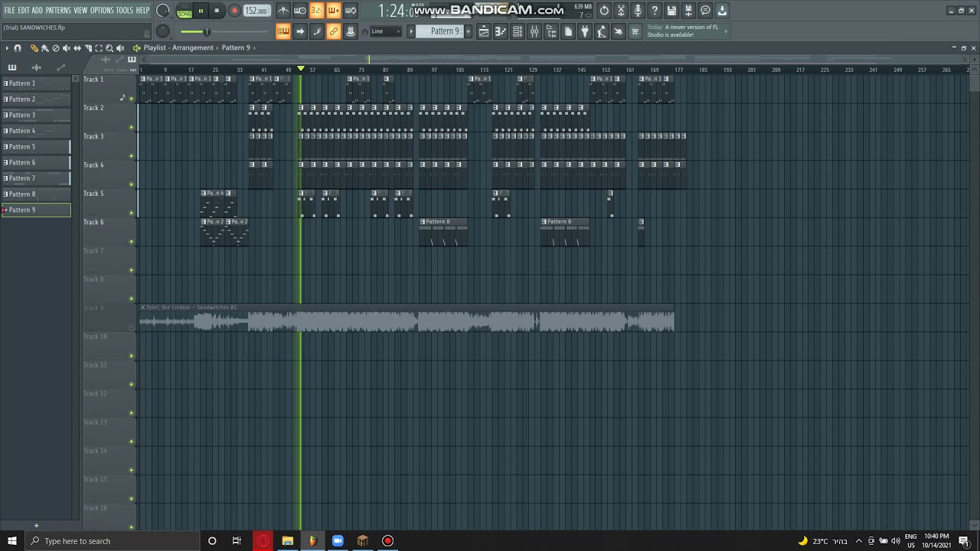Open the FILE menu

(9, 11)
